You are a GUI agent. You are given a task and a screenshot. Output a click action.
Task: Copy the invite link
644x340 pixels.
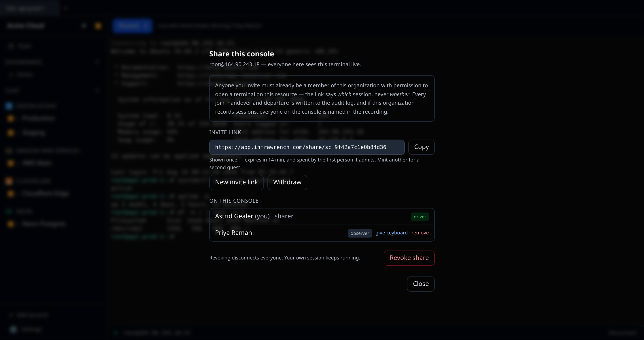421,147
